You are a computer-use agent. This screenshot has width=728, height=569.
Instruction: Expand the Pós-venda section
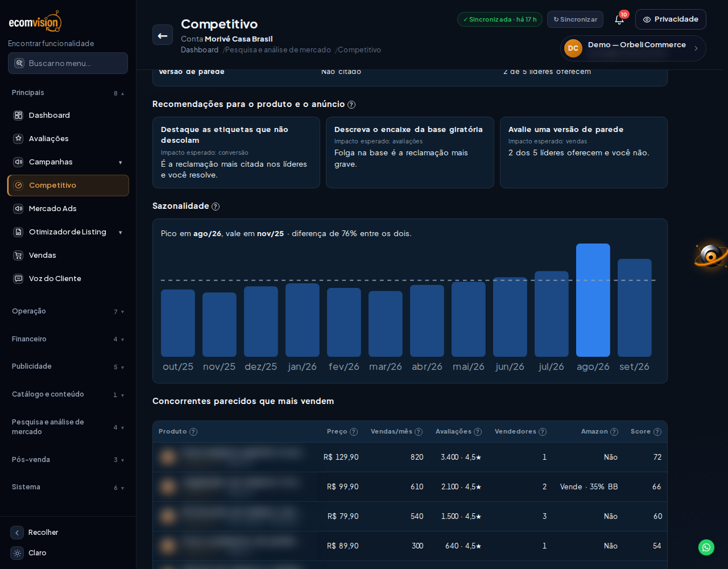pos(68,460)
